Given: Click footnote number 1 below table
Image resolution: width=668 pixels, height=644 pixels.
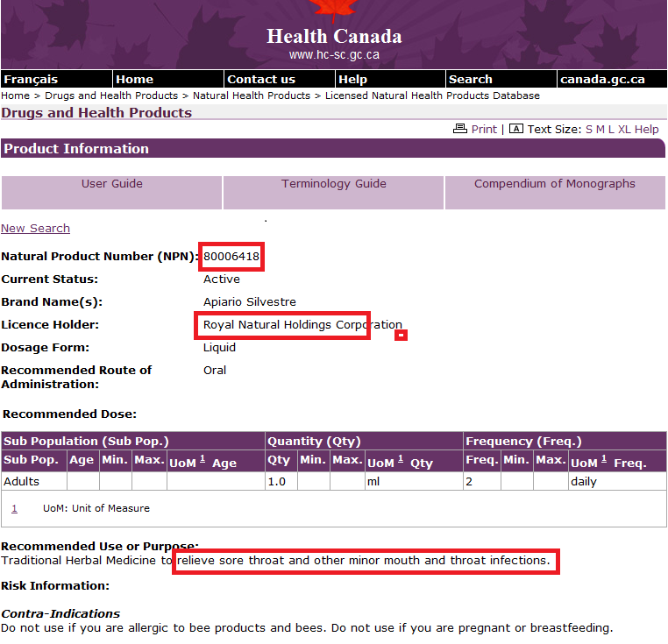Looking at the screenshot, I should point(15,508).
